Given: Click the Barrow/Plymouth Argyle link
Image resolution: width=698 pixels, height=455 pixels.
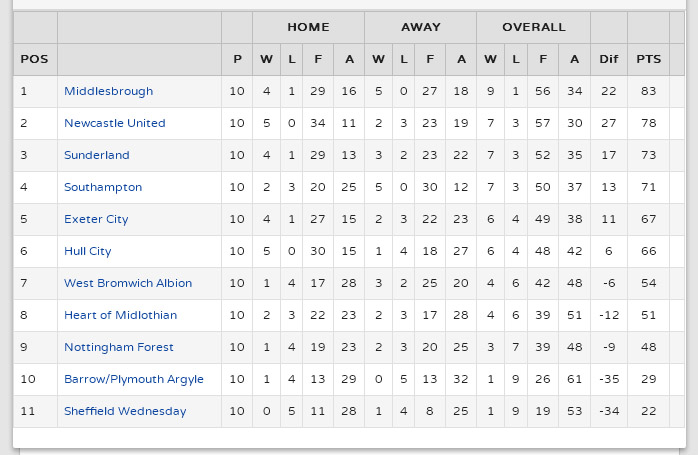Looking at the screenshot, I should (x=133, y=379).
